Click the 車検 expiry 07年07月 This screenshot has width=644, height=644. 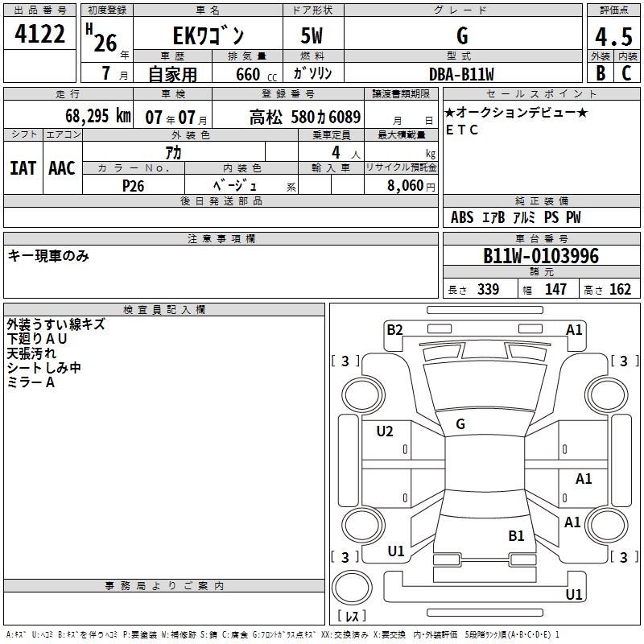pos(176,118)
